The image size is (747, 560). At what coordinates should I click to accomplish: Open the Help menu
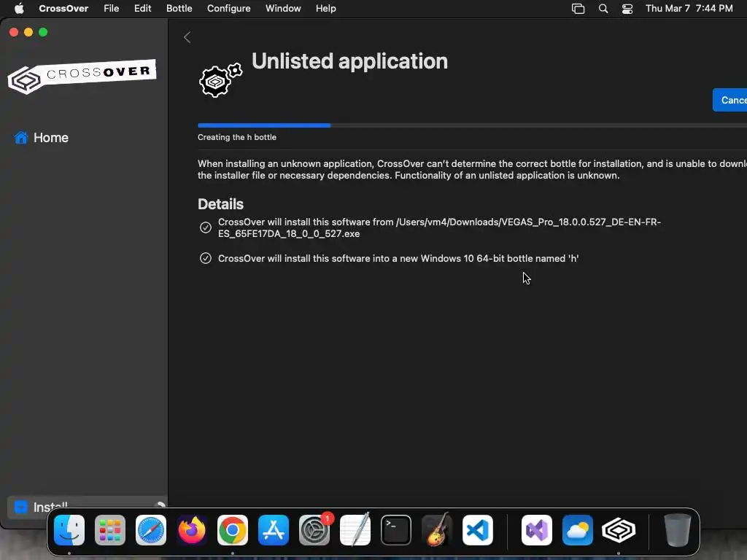click(326, 8)
